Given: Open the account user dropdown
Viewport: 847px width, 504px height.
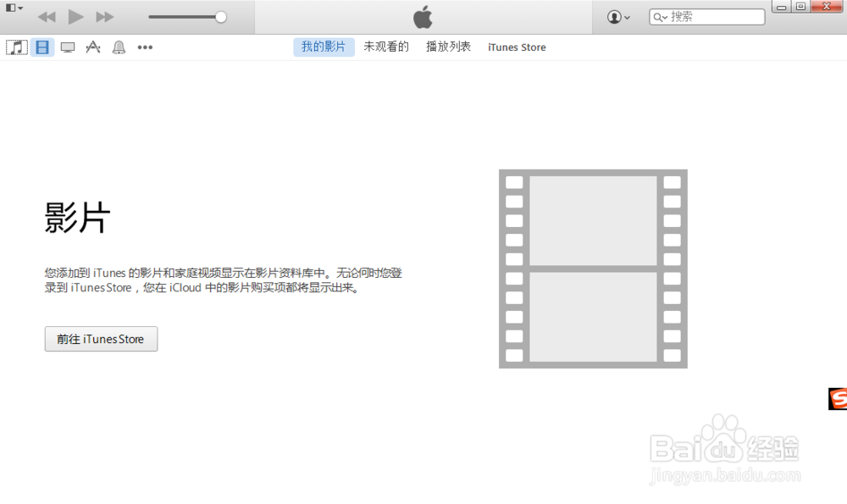Looking at the screenshot, I should 618,17.
